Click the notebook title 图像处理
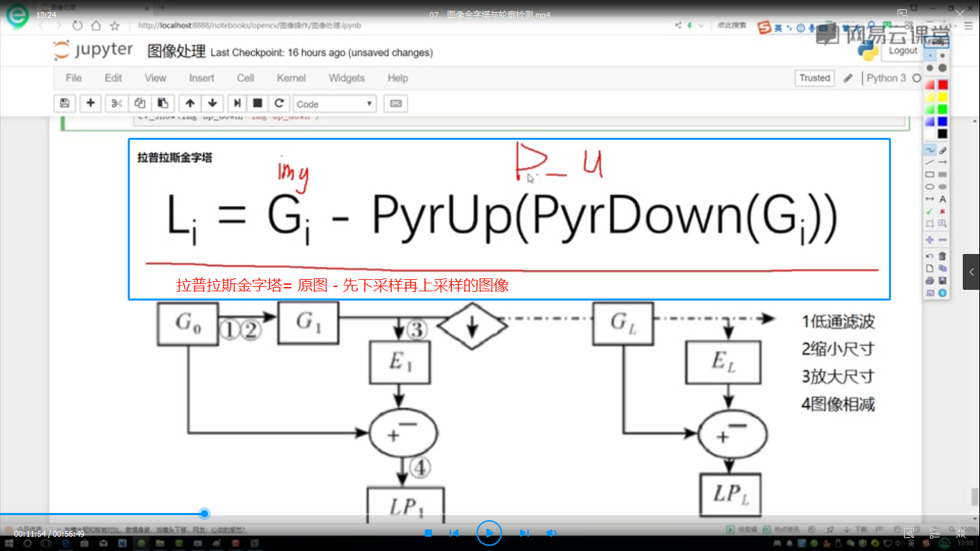This screenshot has height=551, width=980. (x=176, y=52)
